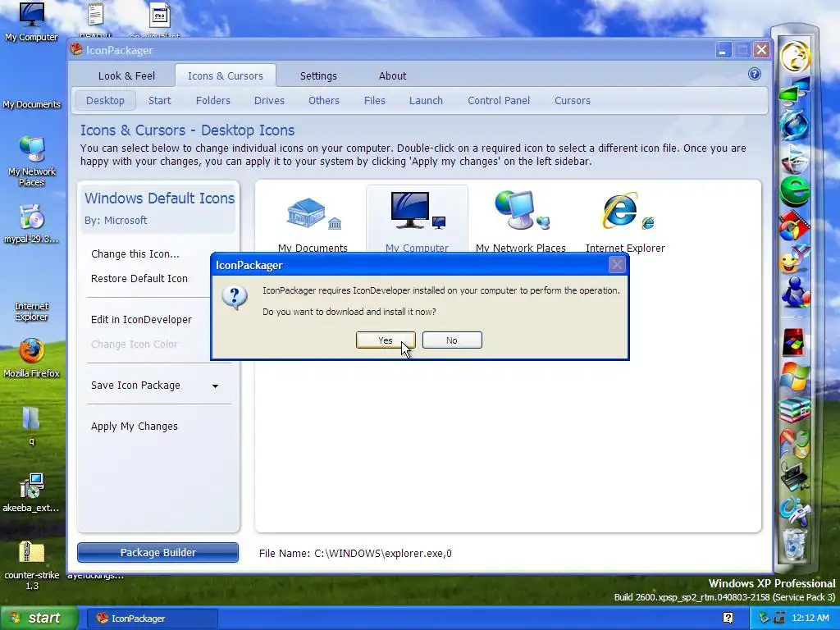This screenshot has width=840, height=630.
Task: Click the Start button
Action: coord(39,619)
